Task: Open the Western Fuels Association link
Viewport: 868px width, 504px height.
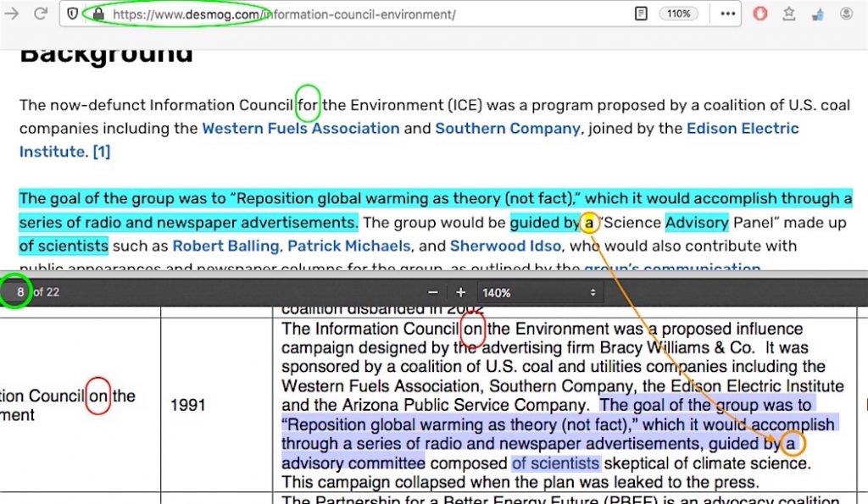Action: click(300, 129)
